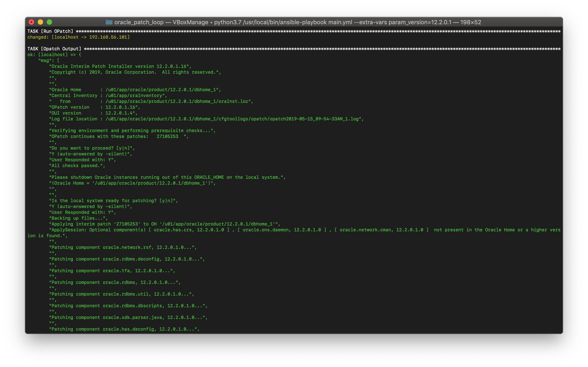This screenshot has height=367, width=588.
Task: Click the OPatch version 12.2.0.1.16 line
Action: click(94, 107)
